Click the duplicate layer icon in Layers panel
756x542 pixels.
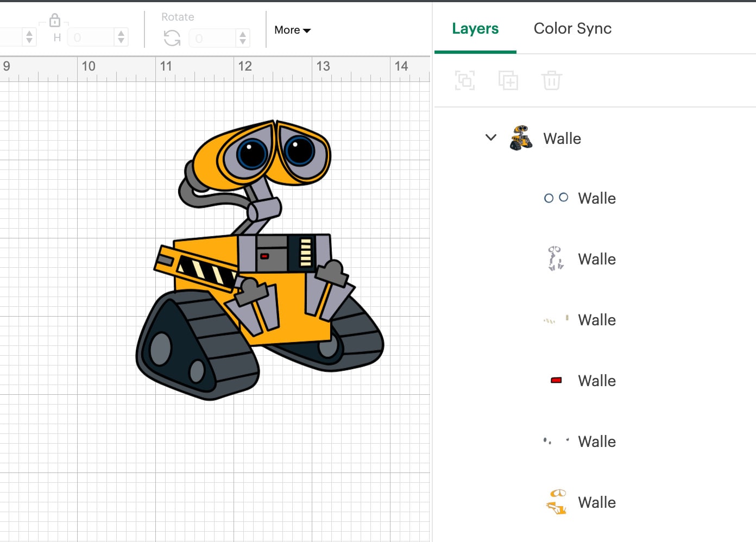508,80
